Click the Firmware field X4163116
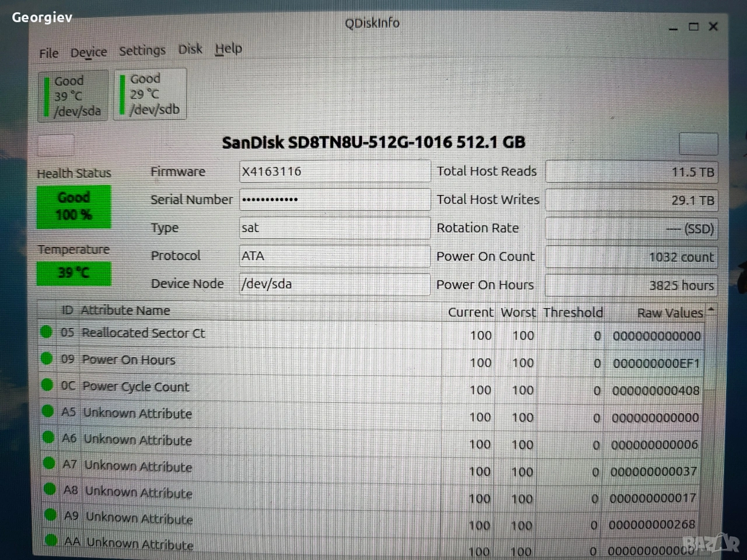 pyautogui.click(x=334, y=171)
